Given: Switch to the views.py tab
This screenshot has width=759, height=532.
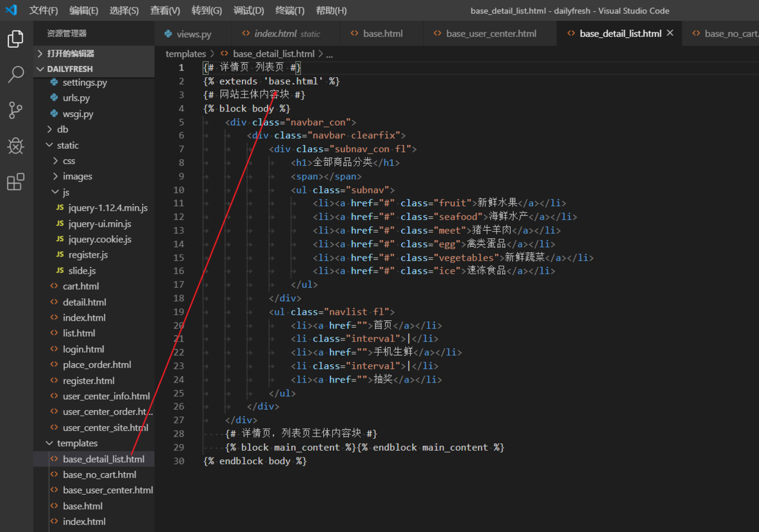Looking at the screenshot, I should [193, 34].
